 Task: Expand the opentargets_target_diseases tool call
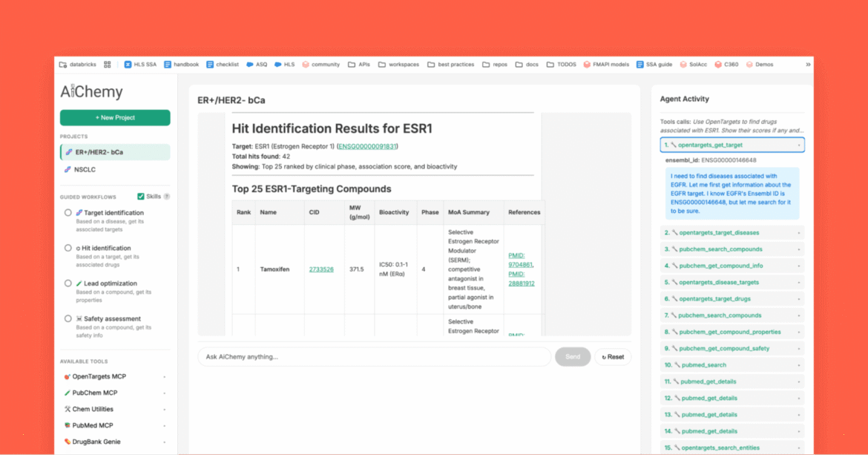click(800, 232)
